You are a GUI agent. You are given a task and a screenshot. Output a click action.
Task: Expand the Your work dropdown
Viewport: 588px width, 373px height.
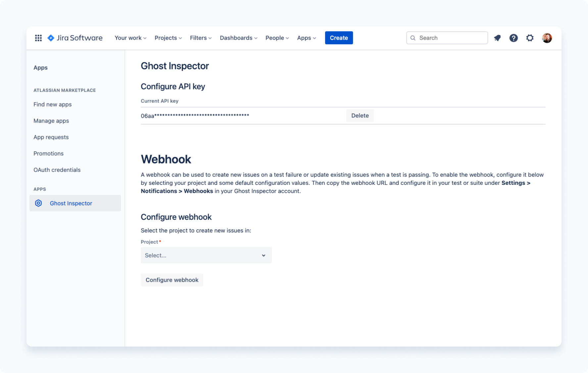tap(130, 38)
